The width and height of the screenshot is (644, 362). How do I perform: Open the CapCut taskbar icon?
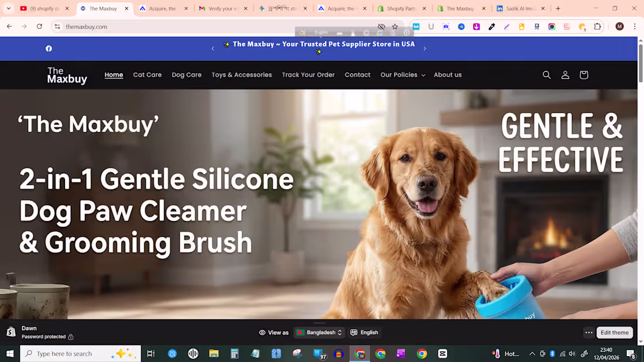pyautogui.click(x=443, y=353)
